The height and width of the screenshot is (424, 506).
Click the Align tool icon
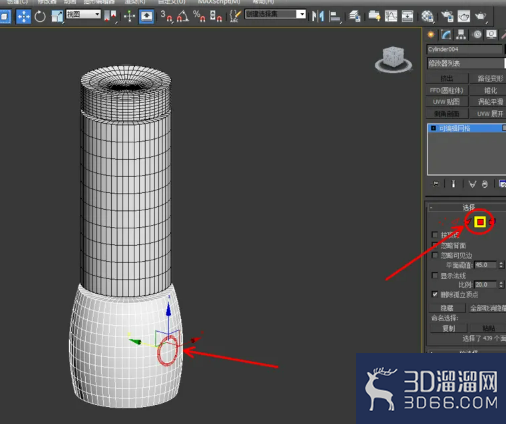[335, 16]
